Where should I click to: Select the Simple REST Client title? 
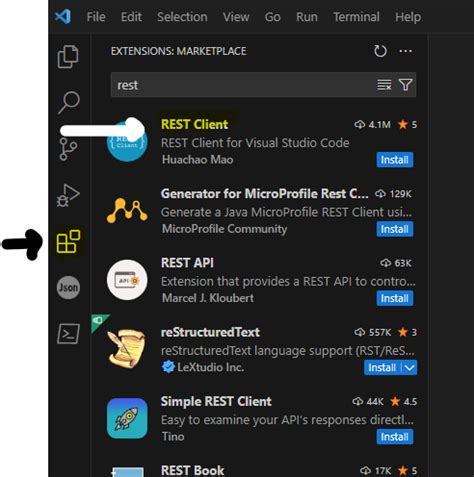(x=216, y=402)
